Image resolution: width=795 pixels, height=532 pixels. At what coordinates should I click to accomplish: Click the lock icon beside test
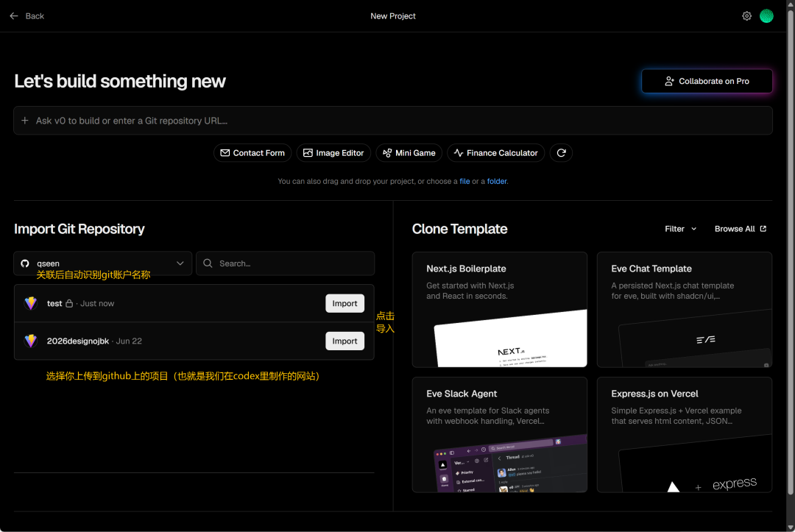pos(69,303)
